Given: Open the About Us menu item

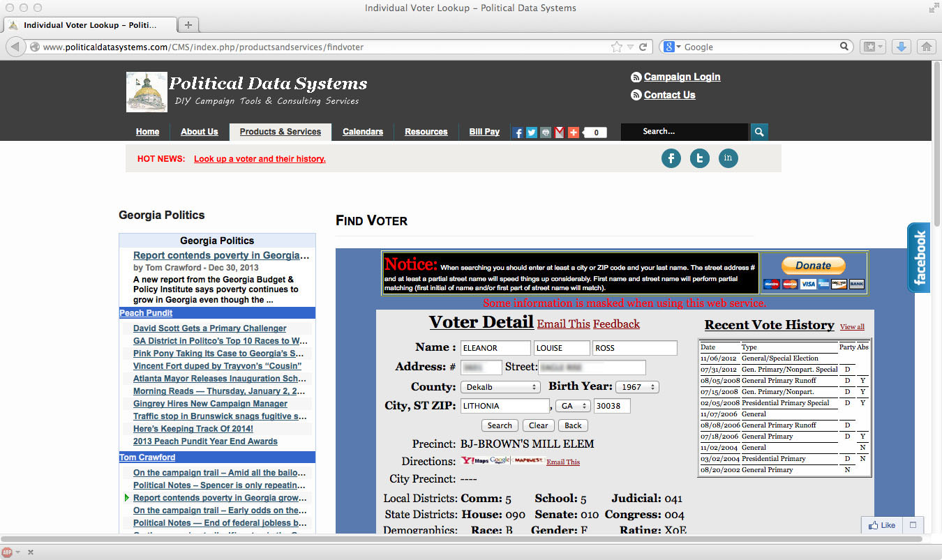Looking at the screenshot, I should pos(200,132).
